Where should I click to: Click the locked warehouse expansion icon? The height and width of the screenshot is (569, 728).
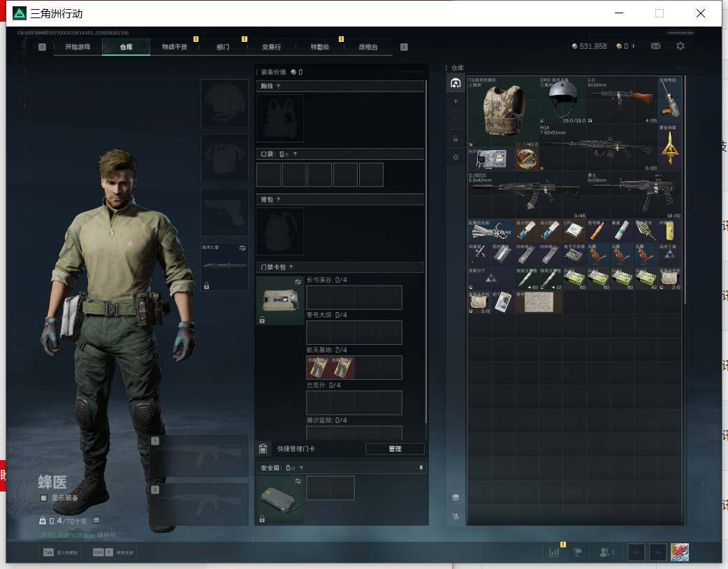click(456, 139)
